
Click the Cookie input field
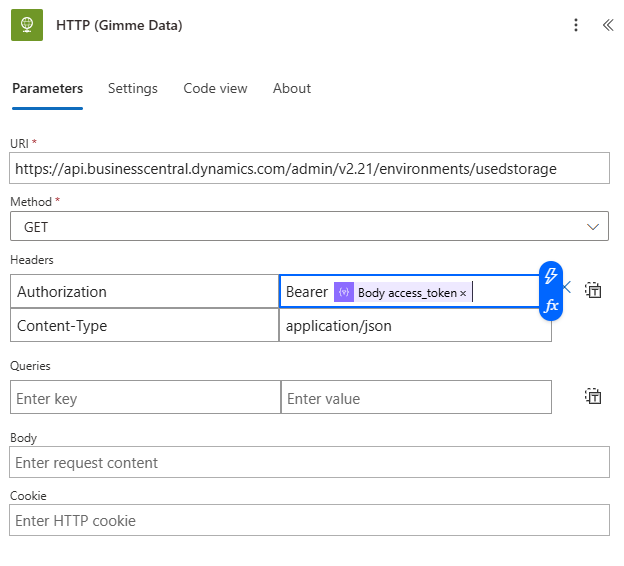click(309, 520)
